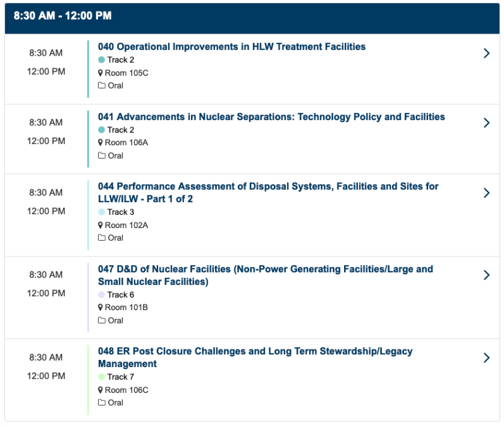Viewport: 504px width, 427px height.
Task: Click location pin icon beside Room 101B
Action: [101, 308]
